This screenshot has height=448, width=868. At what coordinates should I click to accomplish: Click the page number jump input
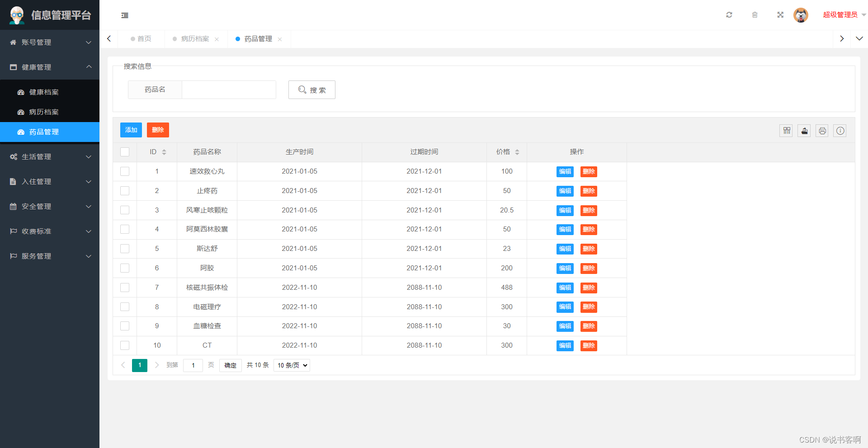pos(193,365)
